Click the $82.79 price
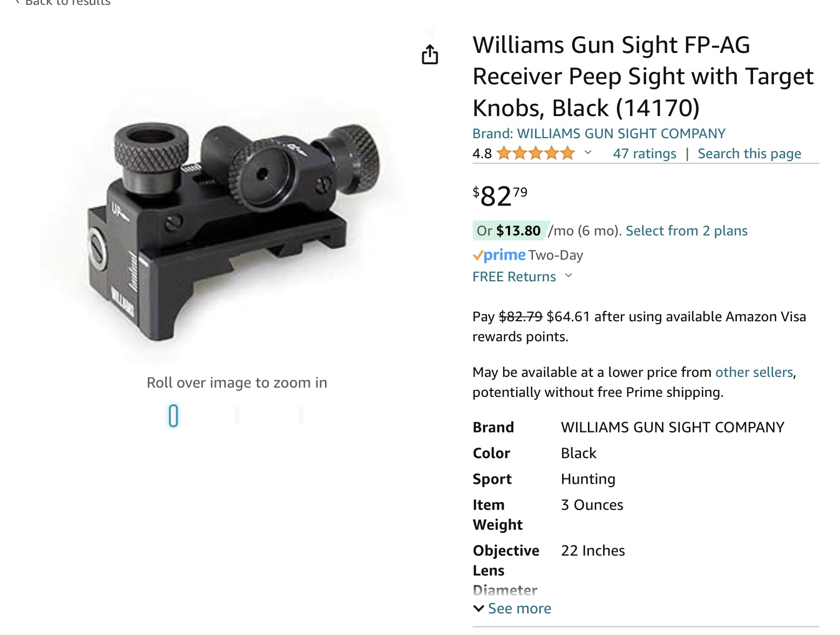 click(x=500, y=195)
